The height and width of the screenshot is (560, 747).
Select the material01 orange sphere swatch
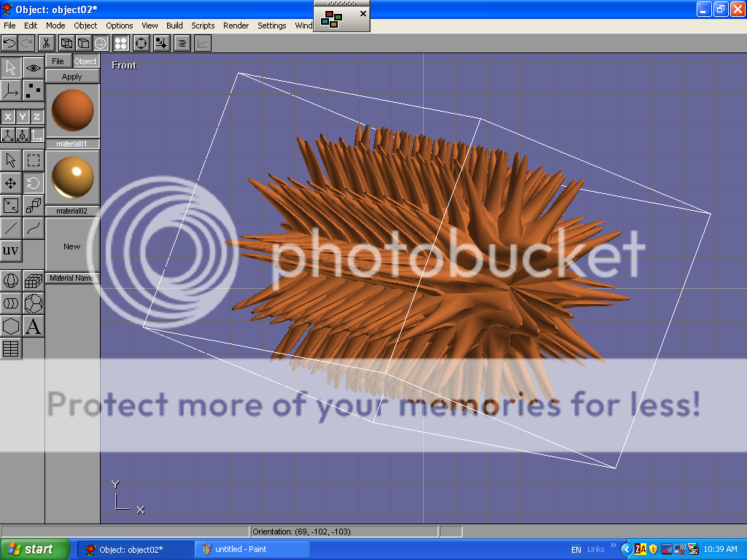72,111
